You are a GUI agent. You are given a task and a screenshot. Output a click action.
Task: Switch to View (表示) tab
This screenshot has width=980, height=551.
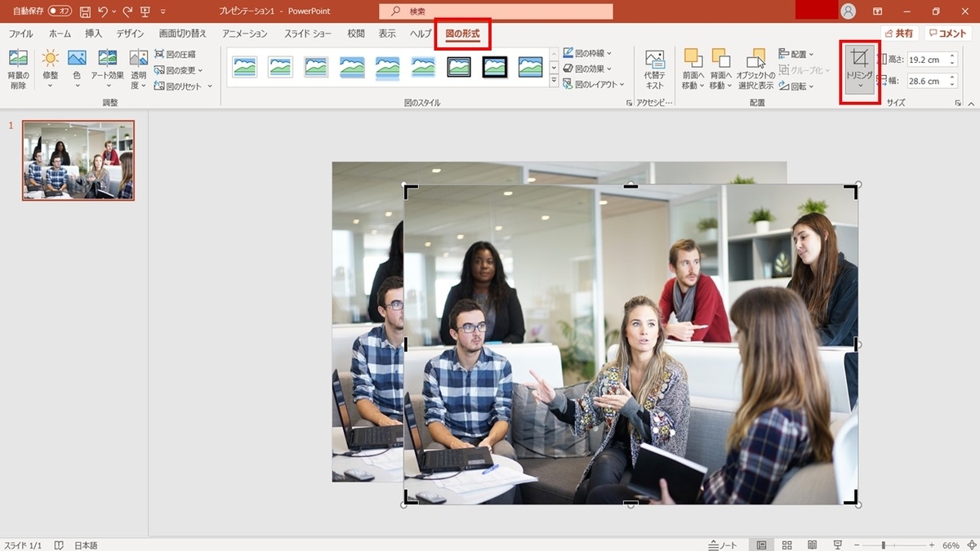(387, 33)
